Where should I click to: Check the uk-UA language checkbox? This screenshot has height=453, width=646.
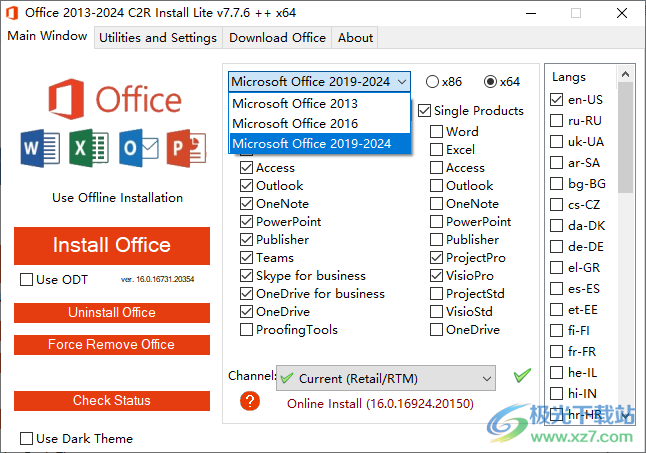click(x=557, y=142)
